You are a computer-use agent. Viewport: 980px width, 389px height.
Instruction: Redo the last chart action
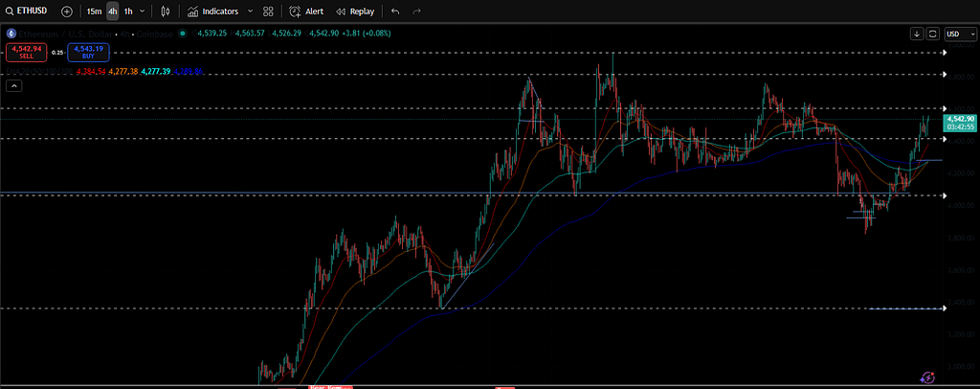tap(416, 11)
